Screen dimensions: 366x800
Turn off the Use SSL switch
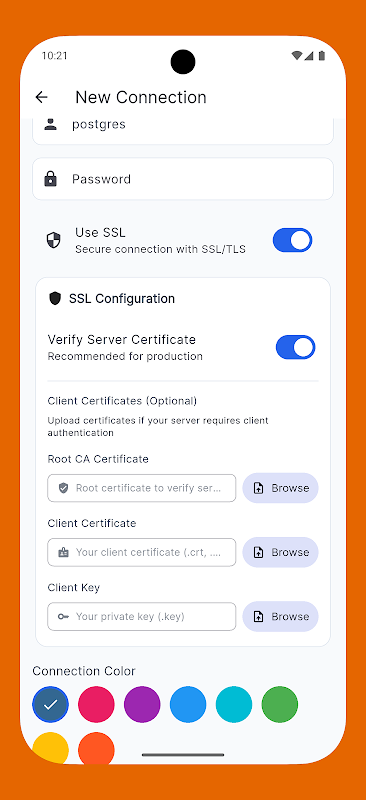tap(292, 240)
